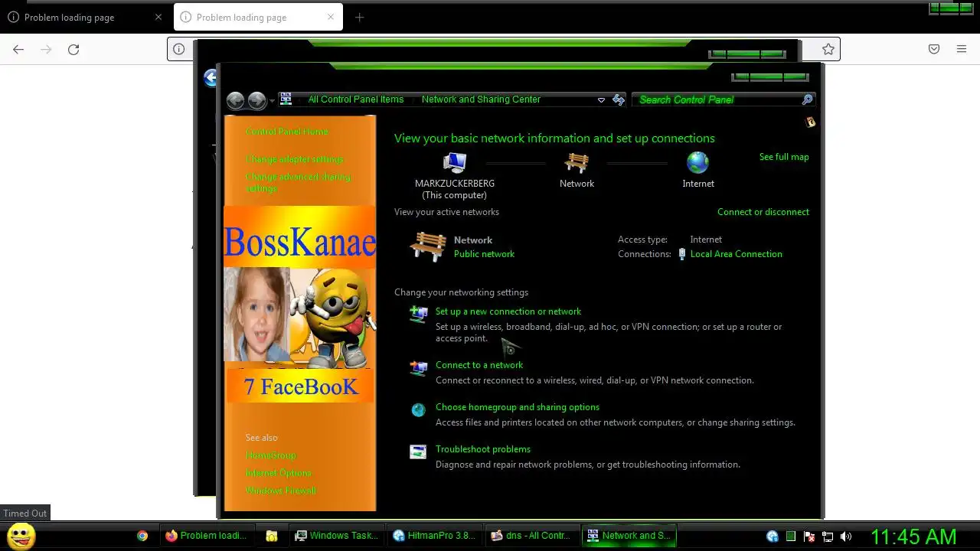
Task: Click the Network and Sharing taskbar button
Action: (x=629, y=536)
